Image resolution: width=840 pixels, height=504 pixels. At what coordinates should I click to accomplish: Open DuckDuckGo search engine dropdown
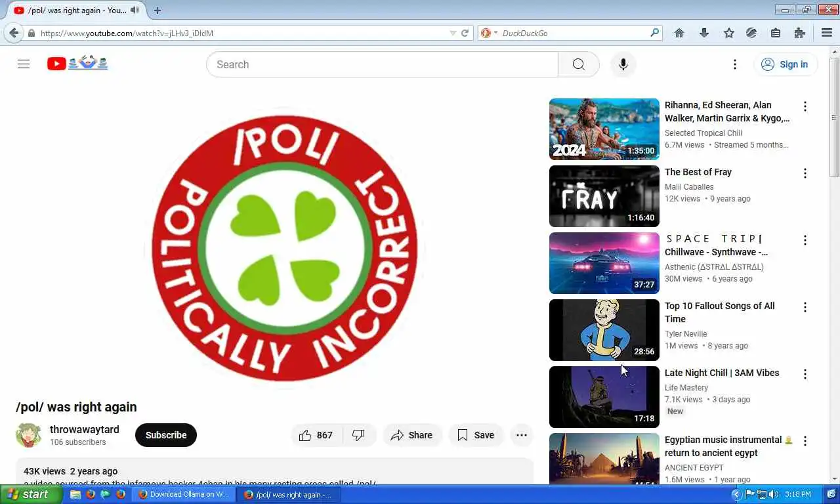coord(488,33)
